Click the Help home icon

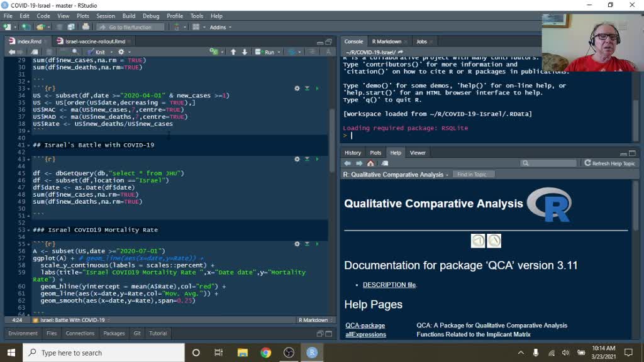(370, 163)
